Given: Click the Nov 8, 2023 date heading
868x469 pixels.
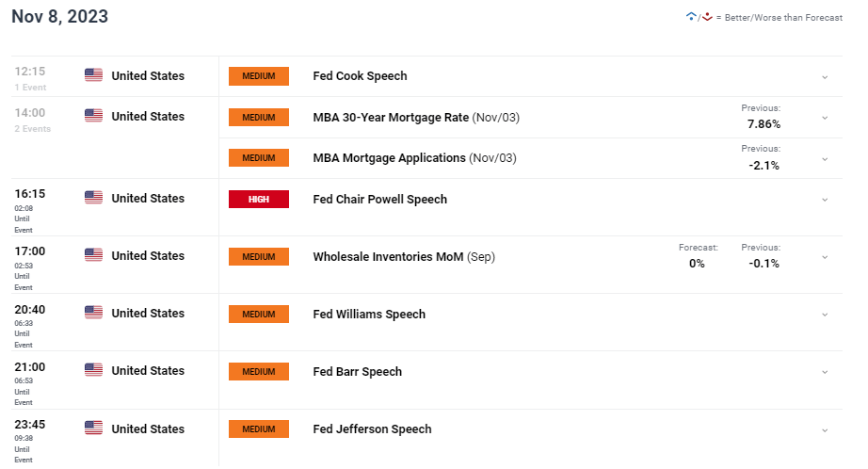Looking at the screenshot, I should (x=60, y=17).
